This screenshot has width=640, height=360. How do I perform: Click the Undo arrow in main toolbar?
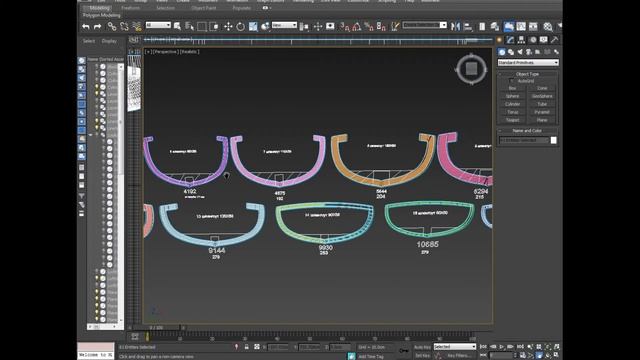click(86, 27)
